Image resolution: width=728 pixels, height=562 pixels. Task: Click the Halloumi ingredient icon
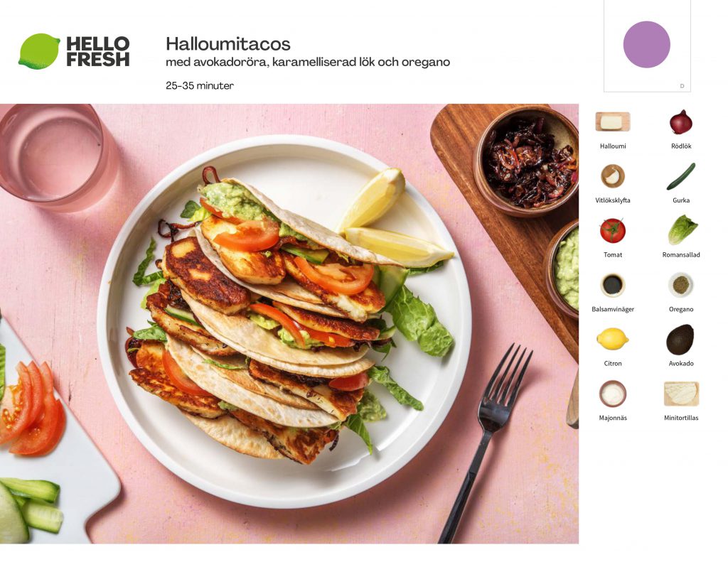click(x=612, y=122)
